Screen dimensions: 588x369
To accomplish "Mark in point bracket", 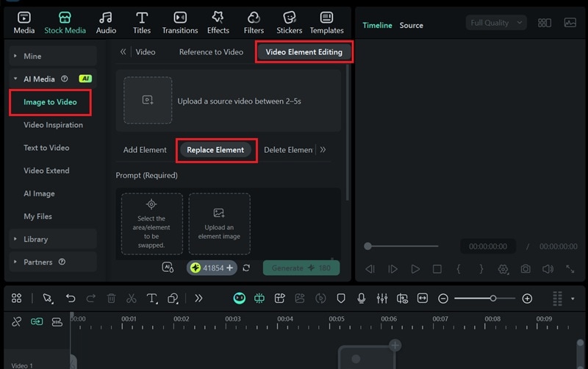I will tap(458, 269).
